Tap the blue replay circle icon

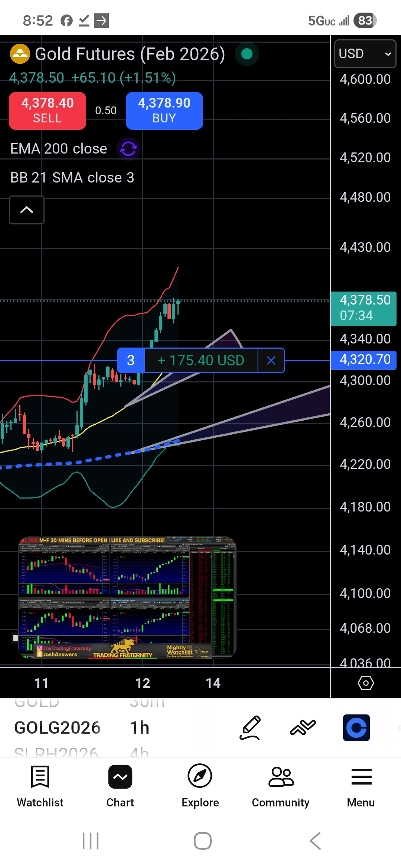(356, 728)
